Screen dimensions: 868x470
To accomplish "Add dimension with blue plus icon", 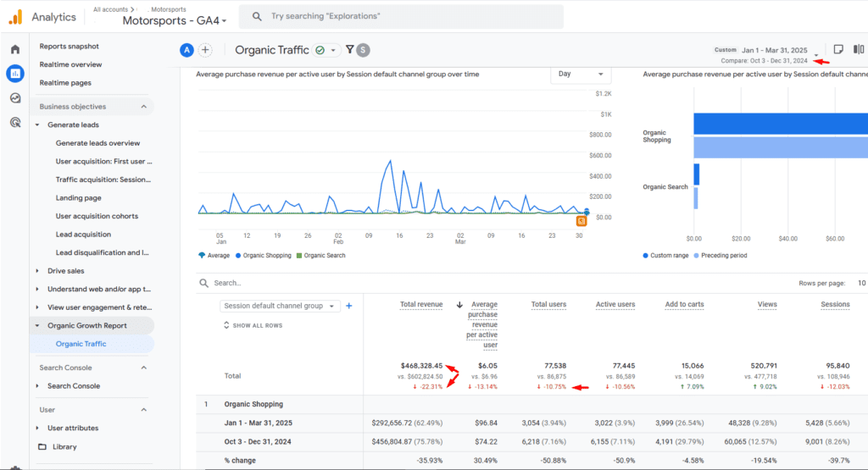I will 348,306.
